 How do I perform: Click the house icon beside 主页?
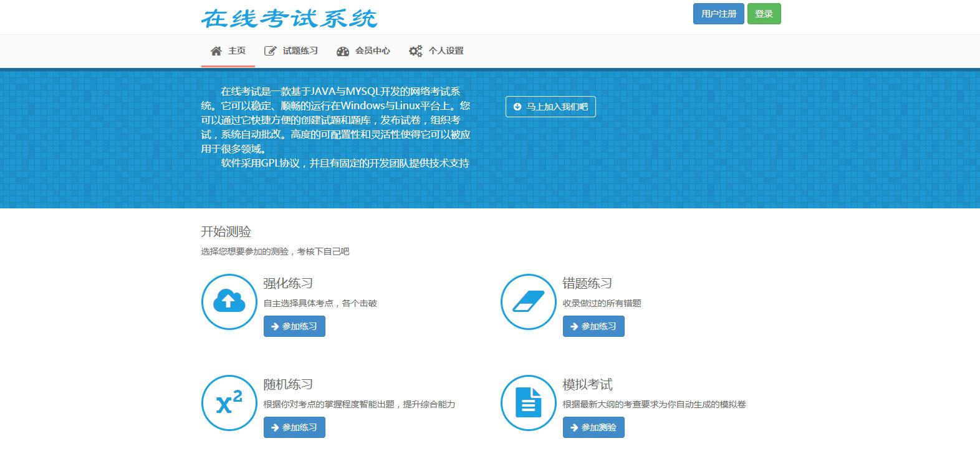point(216,51)
